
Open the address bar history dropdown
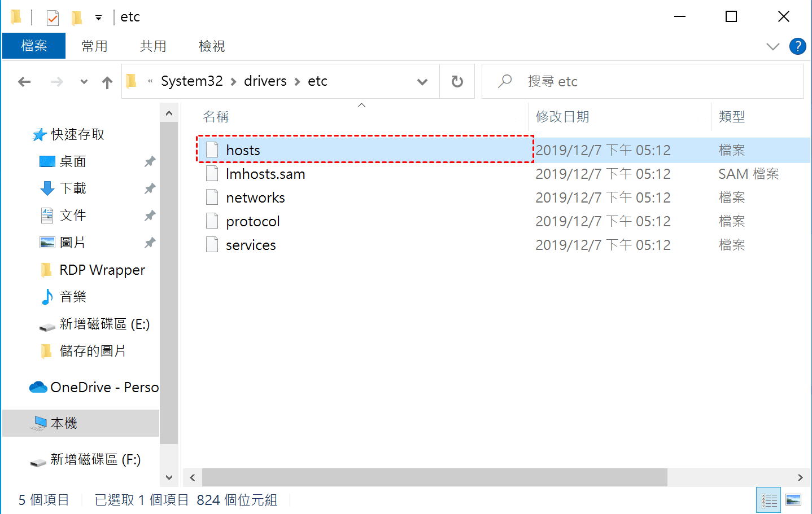422,82
